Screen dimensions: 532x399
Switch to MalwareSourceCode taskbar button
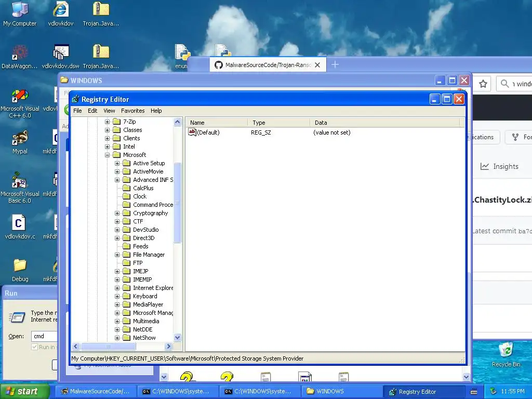[x=96, y=391]
